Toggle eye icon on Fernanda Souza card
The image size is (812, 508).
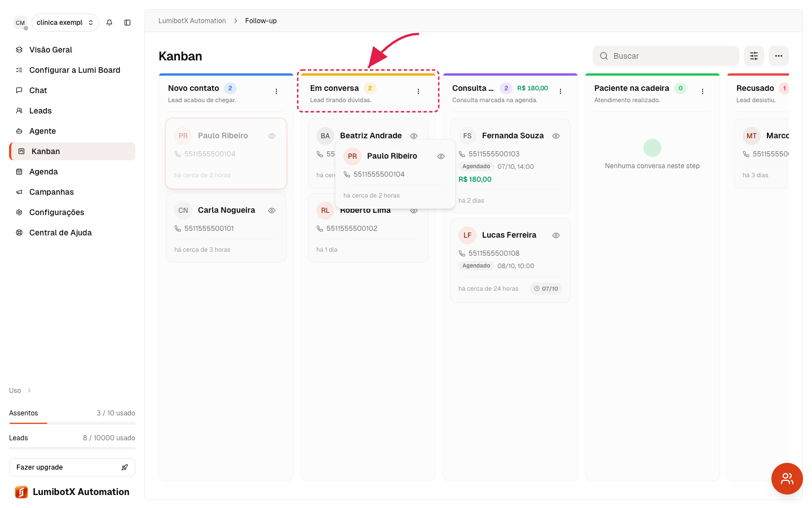[556, 136]
